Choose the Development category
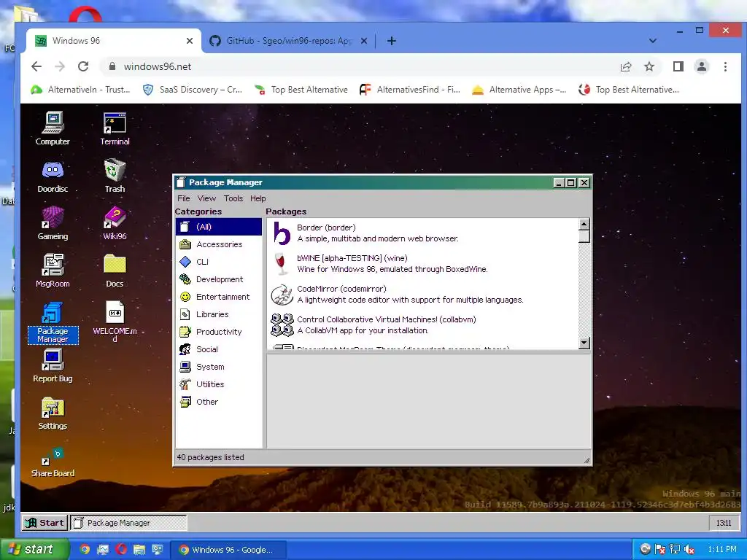The height and width of the screenshot is (560, 747). tap(219, 279)
